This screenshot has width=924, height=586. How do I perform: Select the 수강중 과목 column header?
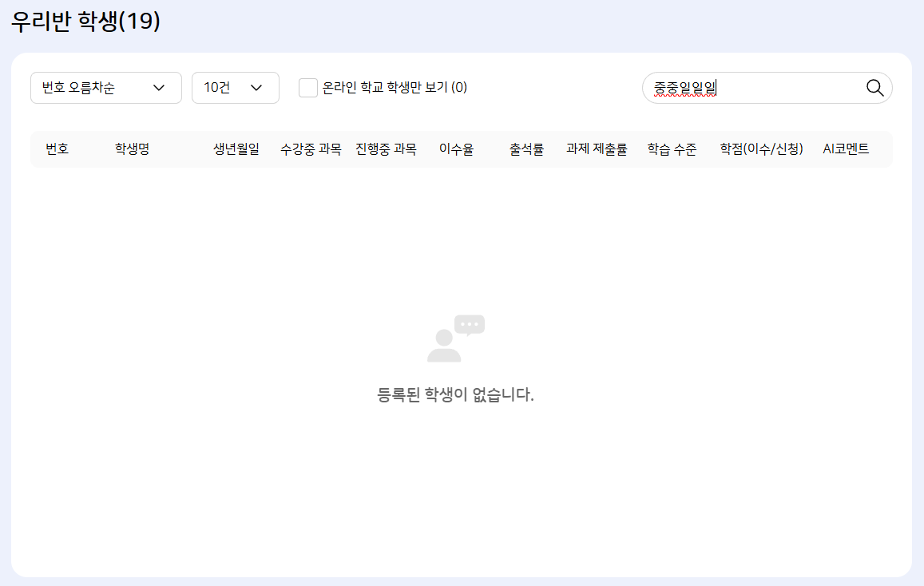(311, 149)
